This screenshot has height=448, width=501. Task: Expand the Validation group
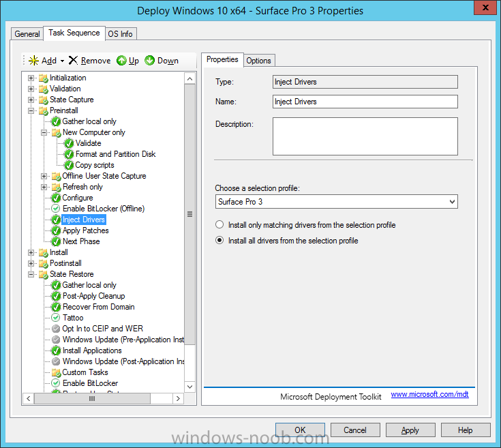[31, 89]
